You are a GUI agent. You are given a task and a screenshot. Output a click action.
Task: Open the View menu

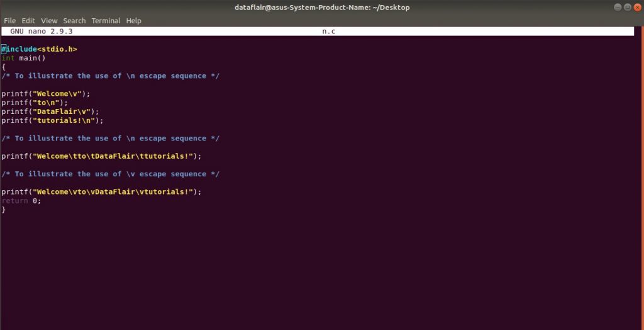(49, 21)
